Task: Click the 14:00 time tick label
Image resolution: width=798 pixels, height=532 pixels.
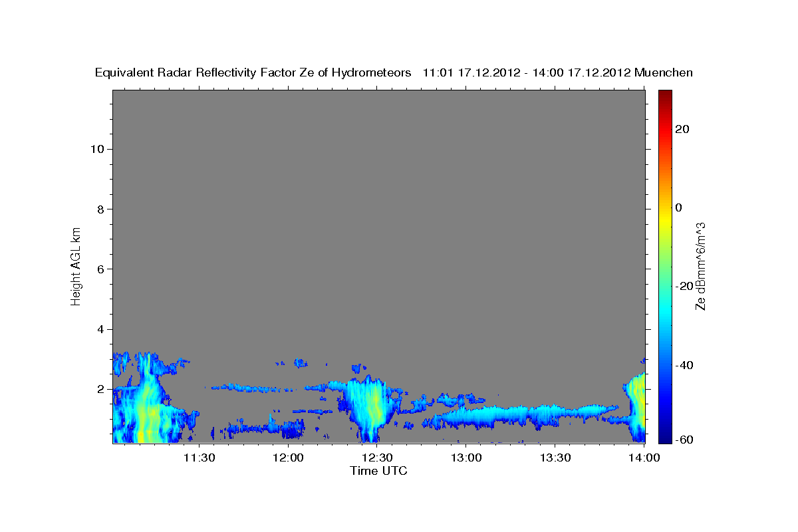Action: (x=644, y=458)
